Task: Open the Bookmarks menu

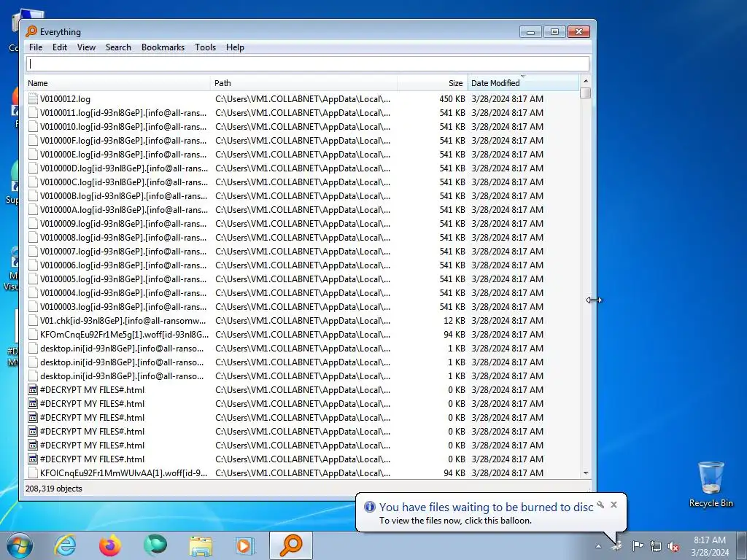Action: pos(163,47)
